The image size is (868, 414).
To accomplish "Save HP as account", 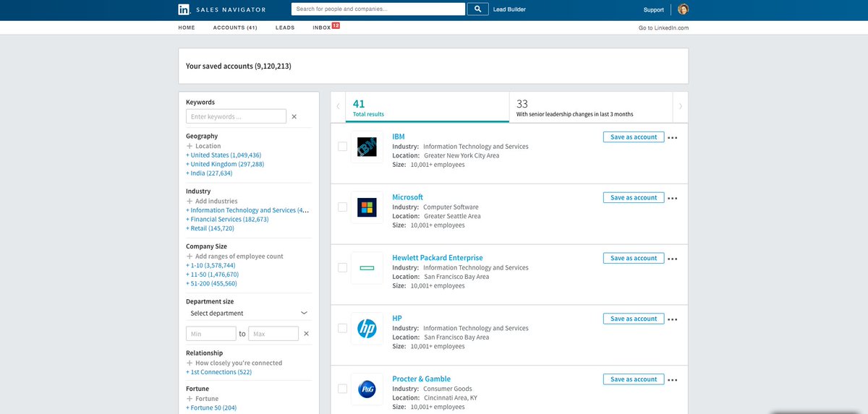I will (x=634, y=319).
